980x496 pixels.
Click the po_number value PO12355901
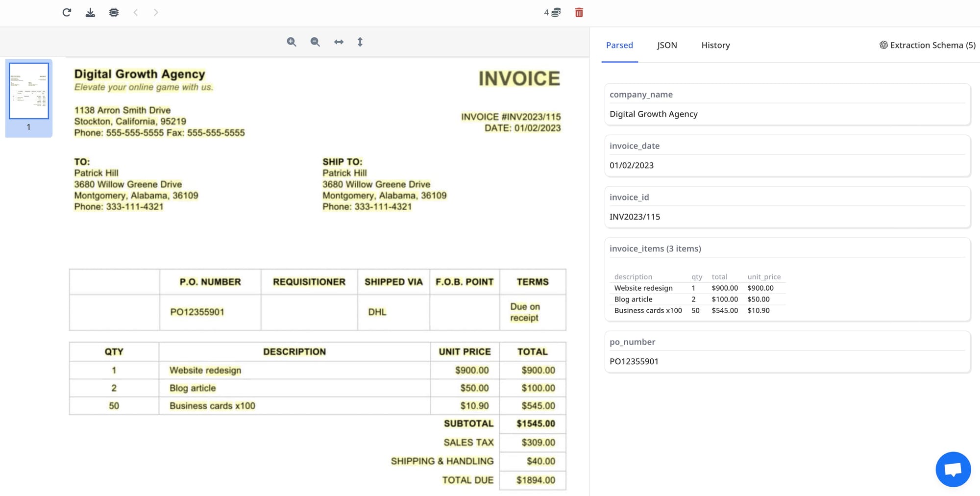(634, 362)
